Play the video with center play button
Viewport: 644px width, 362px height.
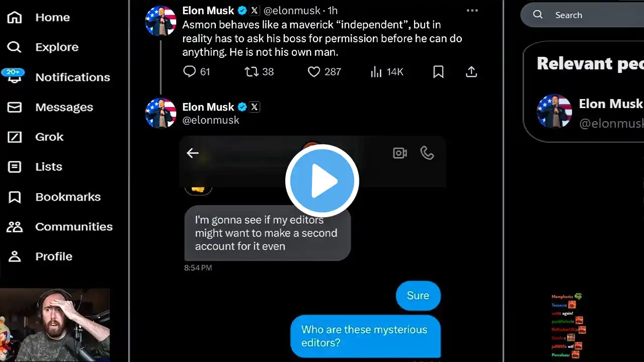tap(322, 181)
